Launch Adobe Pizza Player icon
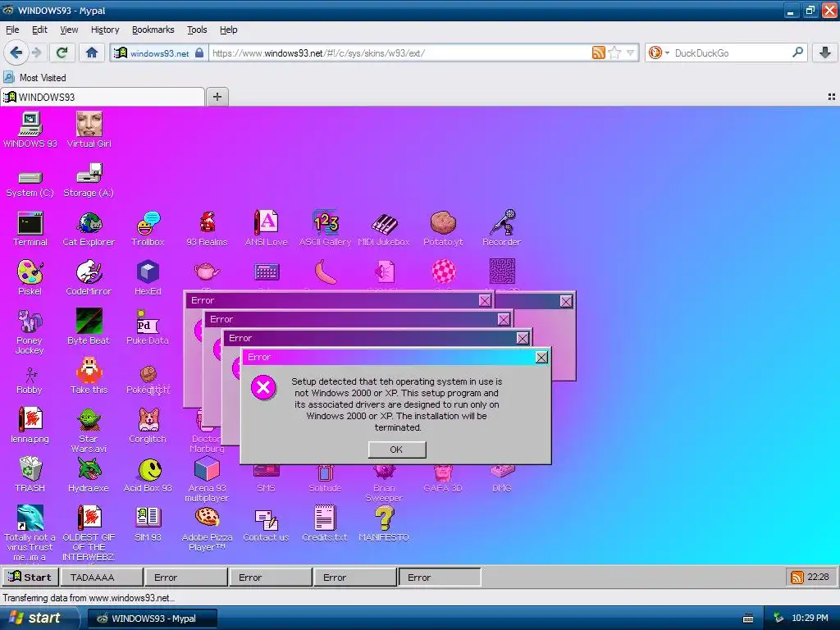840x630 pixels. pos(207,528)
